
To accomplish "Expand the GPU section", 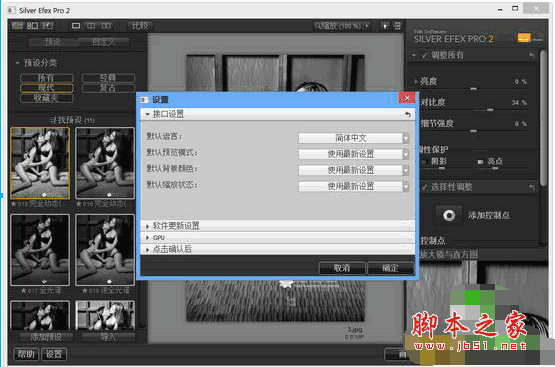I will (x=147, y=237).
